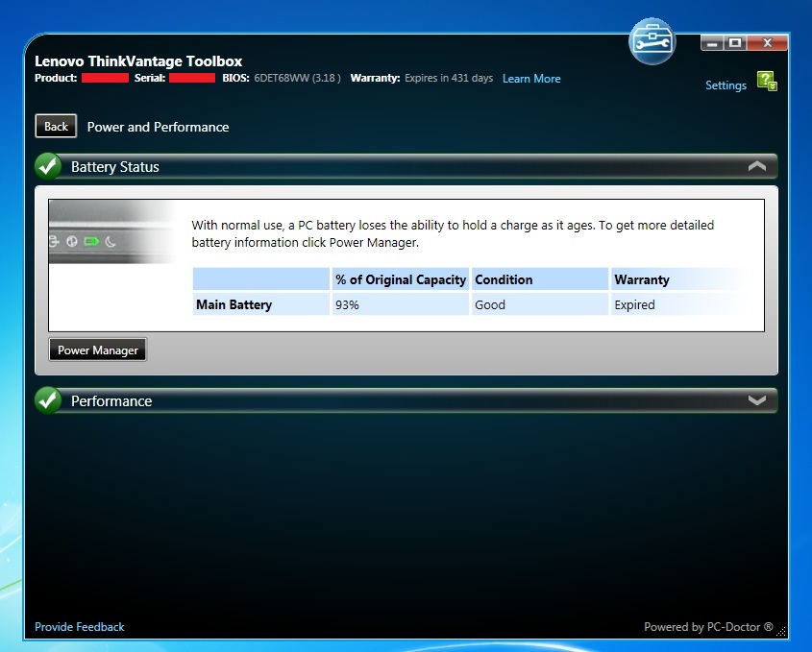Screen dimensions: 812x652
Task: Expand the Performance section chevron
Action: [756, 400]
